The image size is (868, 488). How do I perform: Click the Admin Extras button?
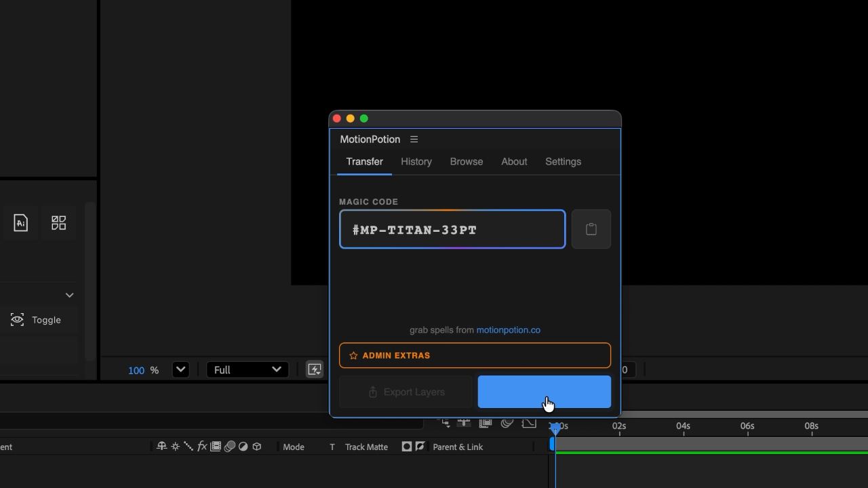pos(475,355)
